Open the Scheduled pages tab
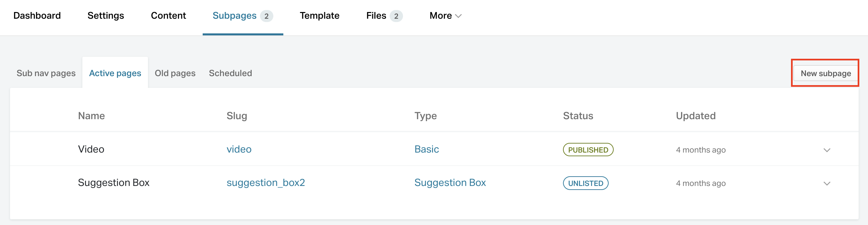This screenshot has height=225, width=868. coord(230,73)
